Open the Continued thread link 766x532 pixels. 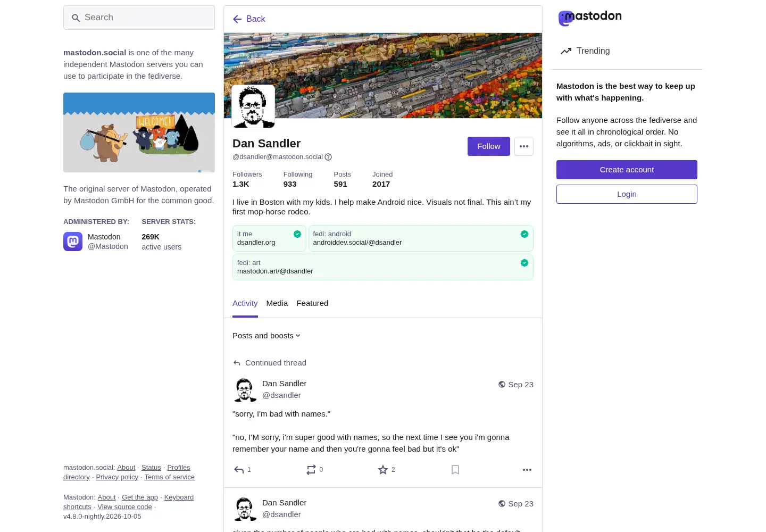click(x=276, y=363)
